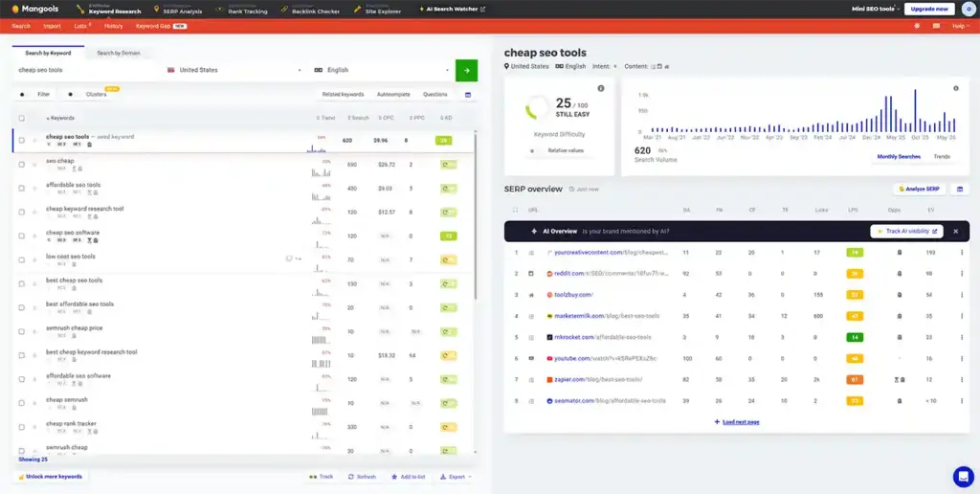This screenshot has width=980, height=494.
Task: Click expand icon in SERP URL header
Action: (515, 210)
